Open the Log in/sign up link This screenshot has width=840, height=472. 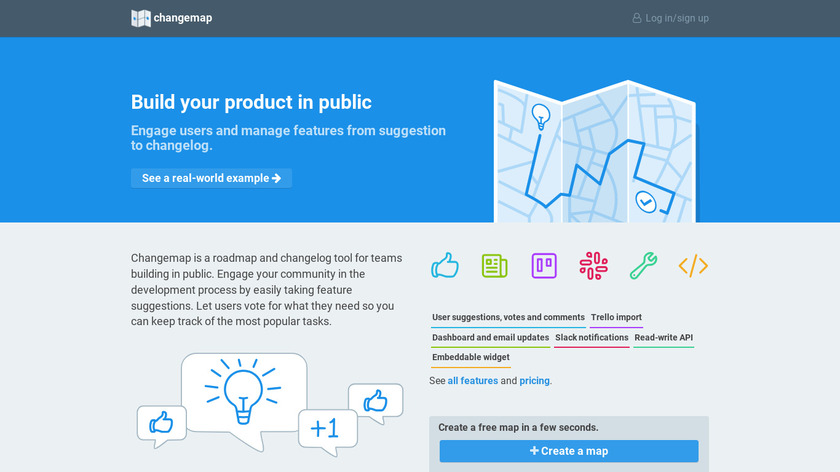(x=677, y=18)
